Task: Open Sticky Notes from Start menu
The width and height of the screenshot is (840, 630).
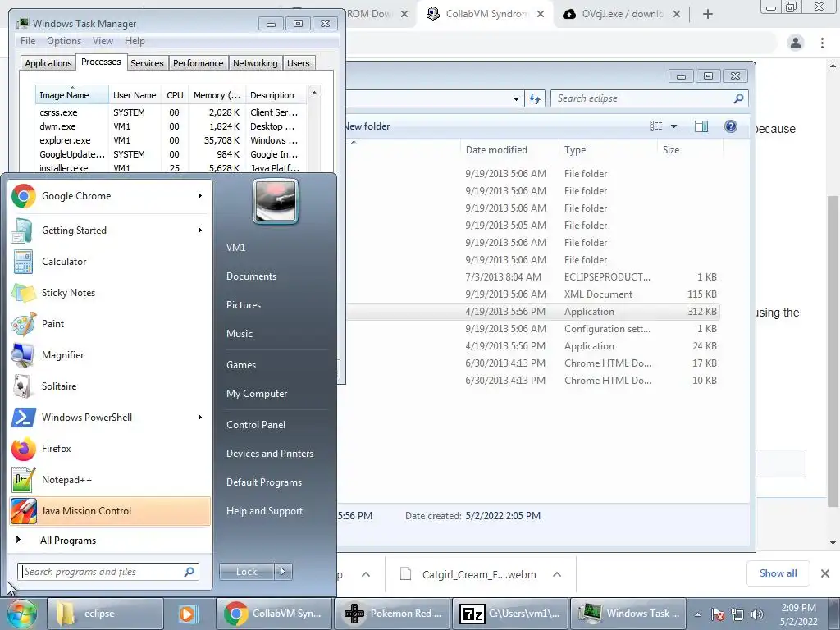Action: click(110, 293)
